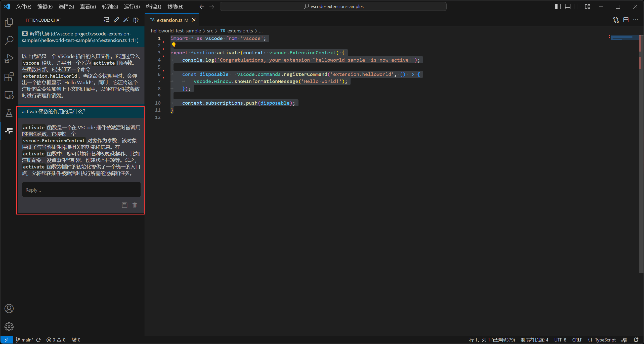The image size is (644, 344).
Task: Start a new chat in Fitten Code panel
Action: pyautogui.click(x=106, y=20)
